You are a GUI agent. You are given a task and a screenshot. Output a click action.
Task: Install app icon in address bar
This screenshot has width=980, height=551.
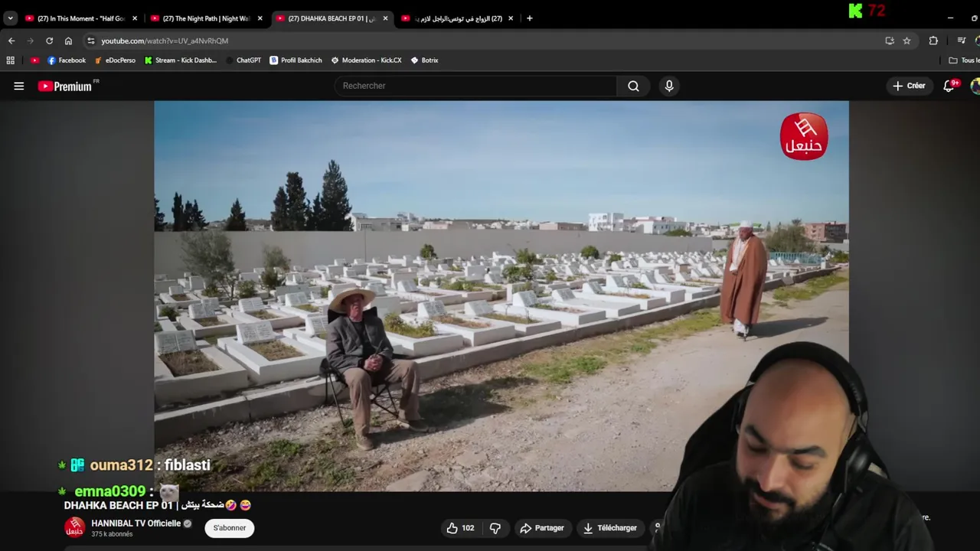pyautogui.click(x=890, y=41)
